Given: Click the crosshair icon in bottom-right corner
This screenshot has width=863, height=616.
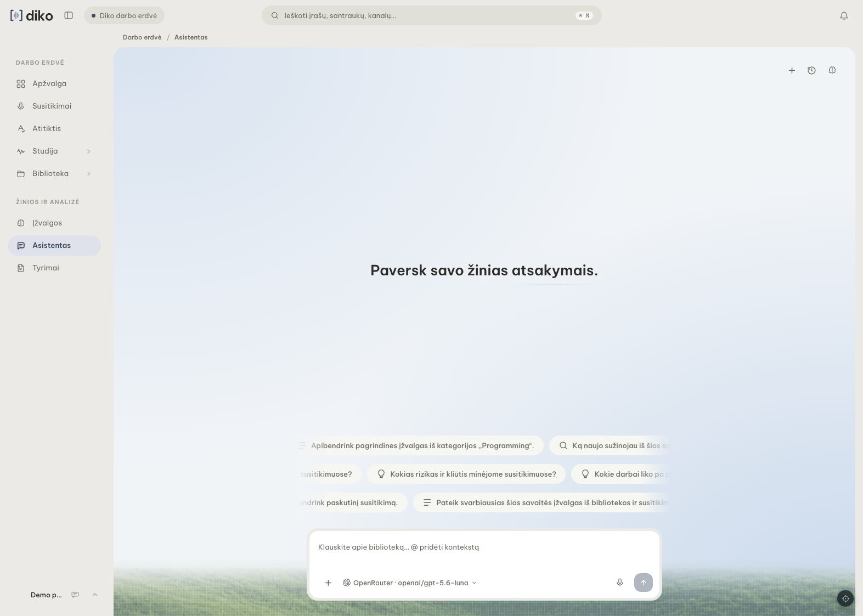Looking at the screenshot, I should [845, 598].
